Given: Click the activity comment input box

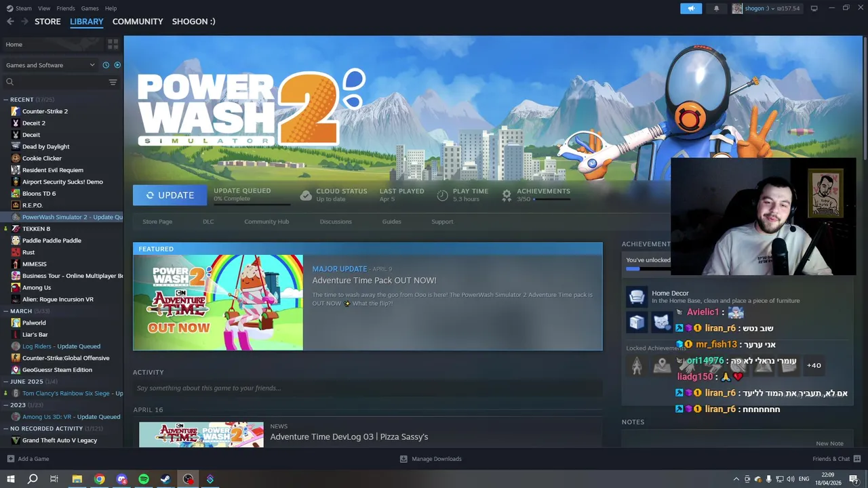Looking at the screenshot, I should click(x=368, y=388).
